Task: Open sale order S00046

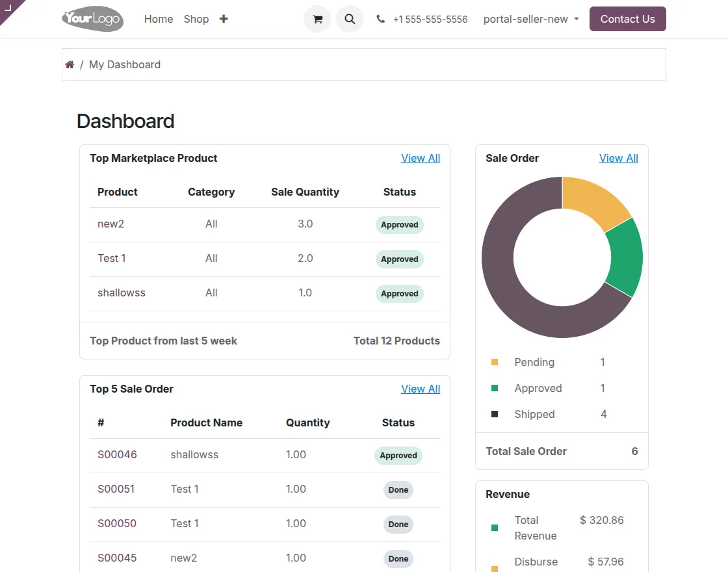Action: 117,454
